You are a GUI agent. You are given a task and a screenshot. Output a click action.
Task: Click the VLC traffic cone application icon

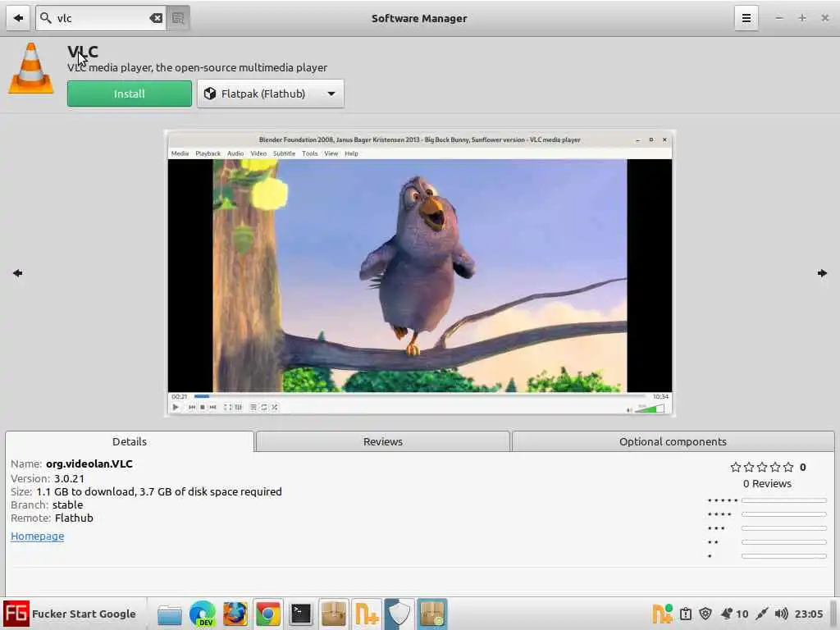pos(31,69)
